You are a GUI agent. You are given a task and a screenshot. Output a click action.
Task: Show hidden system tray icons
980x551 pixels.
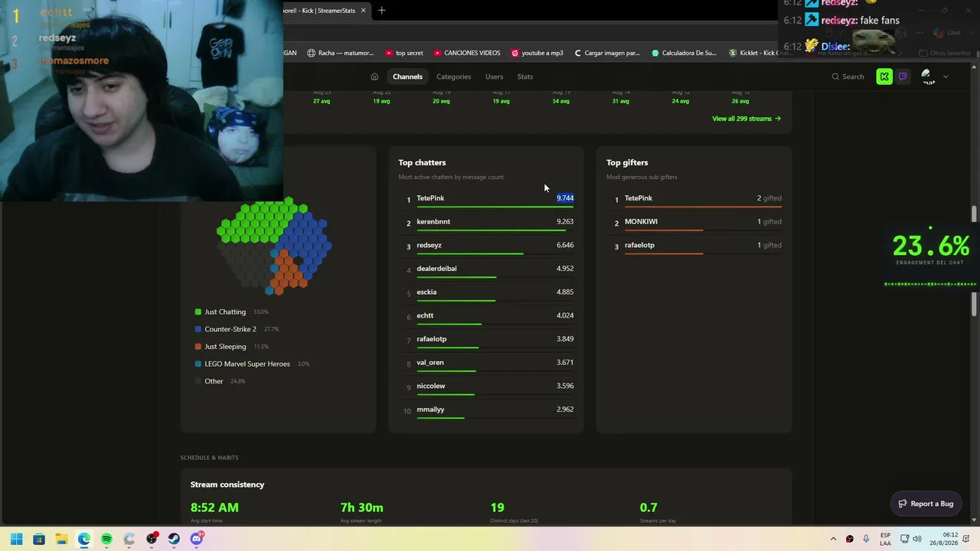coord(833,539)
